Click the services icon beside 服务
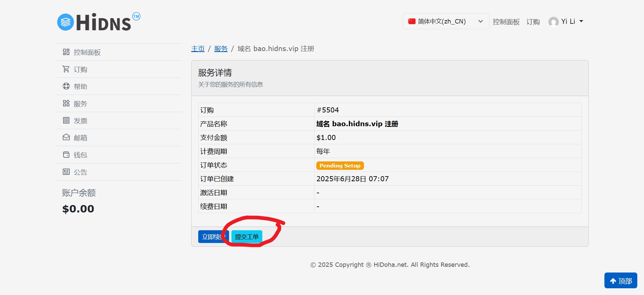Screen dimensions: 644x295 point(66,103)
